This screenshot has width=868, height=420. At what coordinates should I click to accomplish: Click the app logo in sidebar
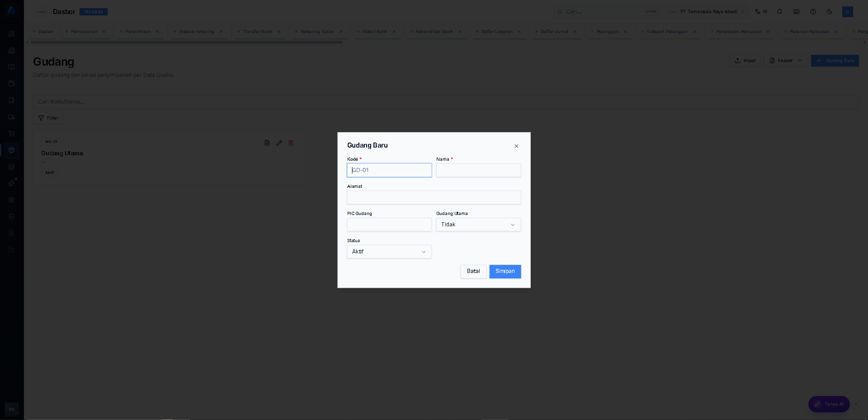(x=12, y=11)
